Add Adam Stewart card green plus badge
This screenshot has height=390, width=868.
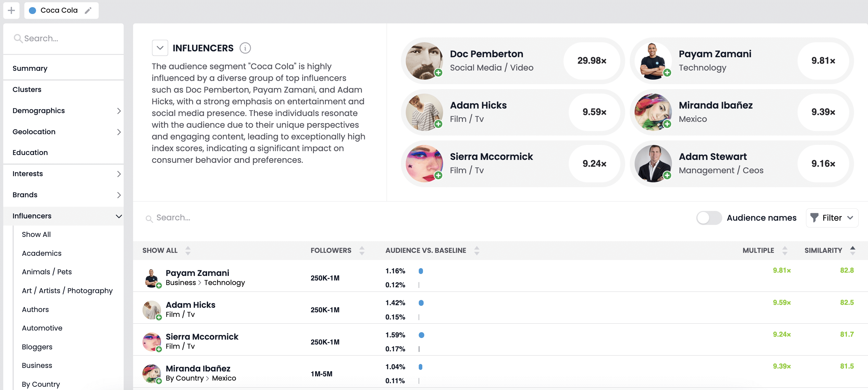click(x=667, y=175)
